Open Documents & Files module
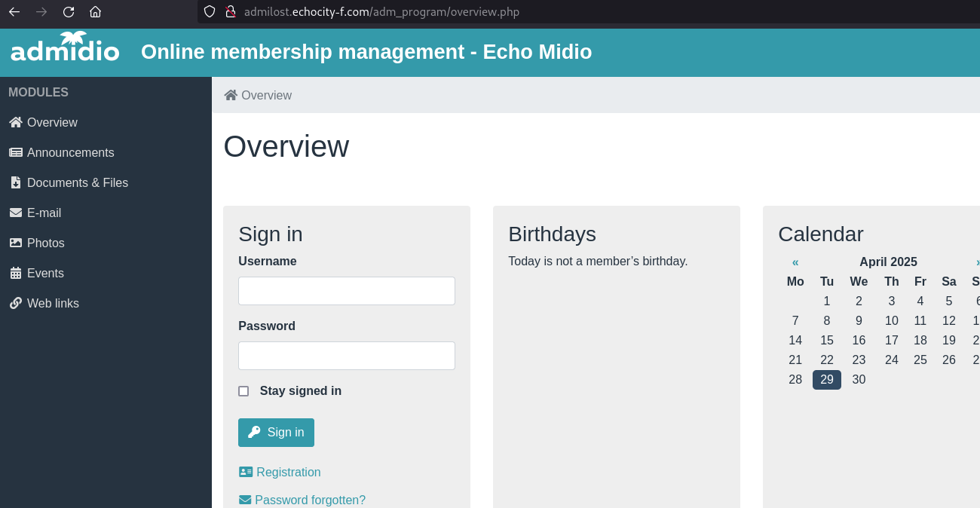This screenshot has width=980, height=508. point(69,182)
